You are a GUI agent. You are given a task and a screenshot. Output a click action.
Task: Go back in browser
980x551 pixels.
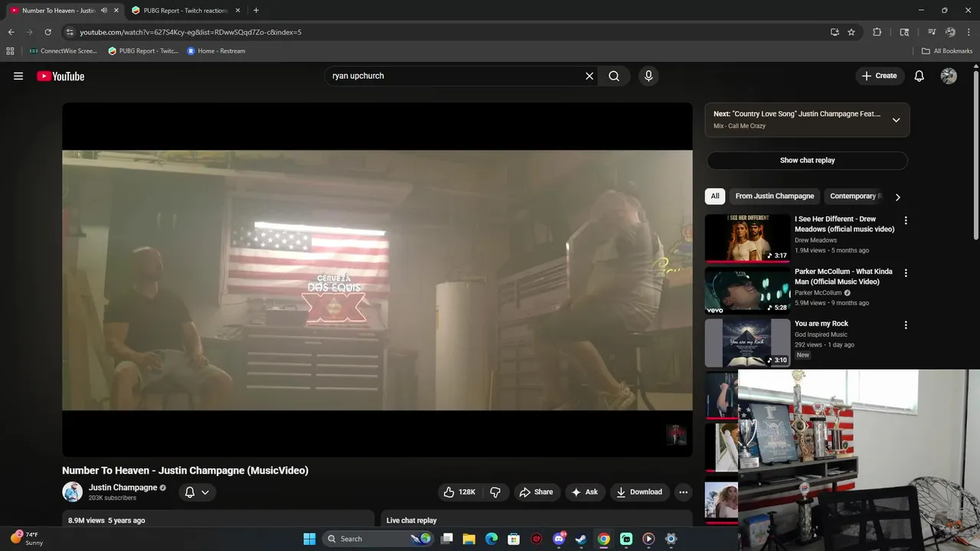(x=11, y=32)
